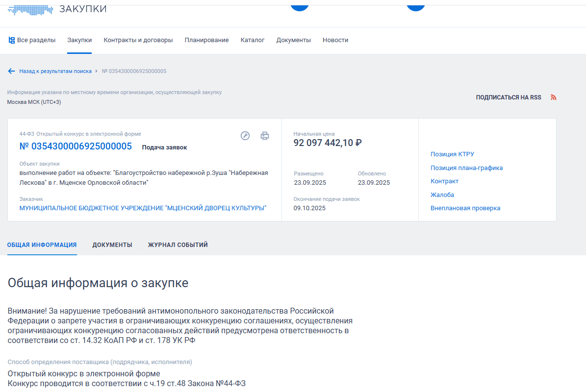This screenshot has height=392, width=586.
Task: Switch to the ДОКУМЕНТЫ tab
Action: pyautogui.click(x=112, y=245)
